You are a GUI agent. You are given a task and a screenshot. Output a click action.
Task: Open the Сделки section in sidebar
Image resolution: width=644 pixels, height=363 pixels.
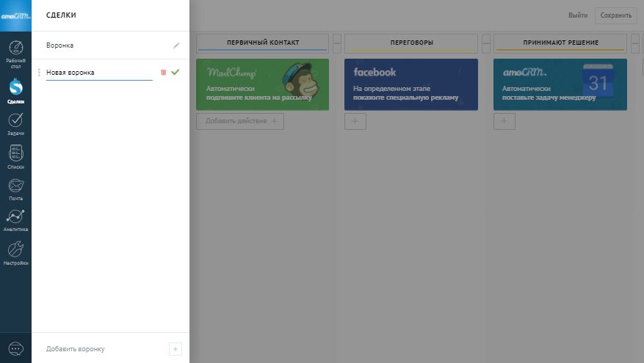coord(15,91)
